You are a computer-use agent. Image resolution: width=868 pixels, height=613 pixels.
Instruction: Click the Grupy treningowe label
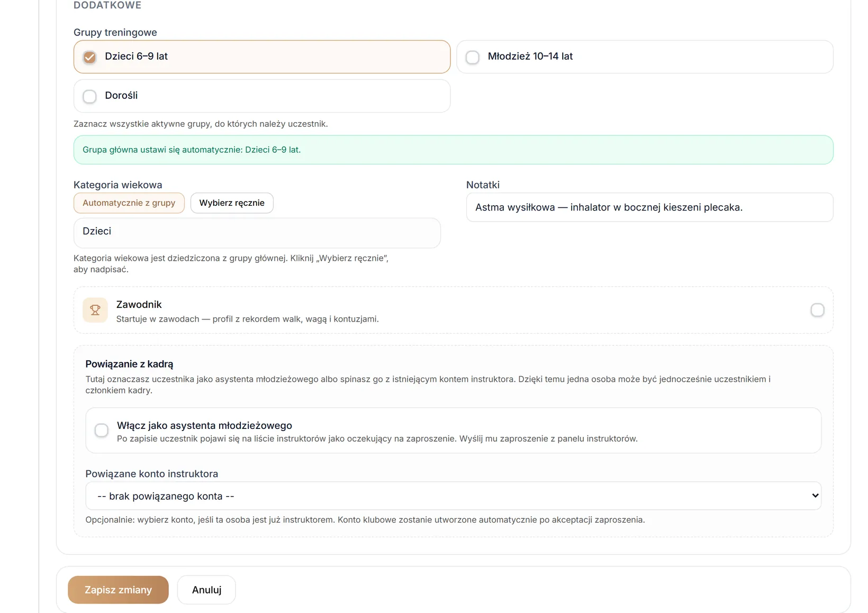tap(115, 32)
